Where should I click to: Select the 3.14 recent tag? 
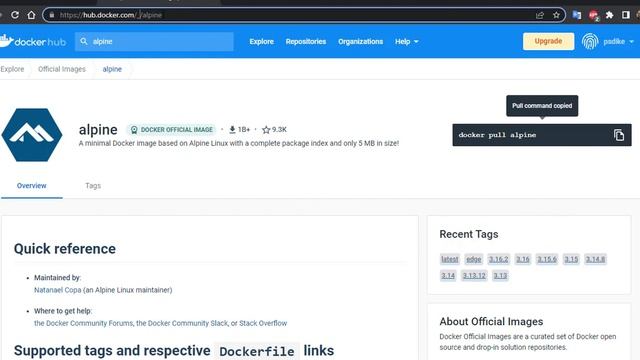[448, 276]
